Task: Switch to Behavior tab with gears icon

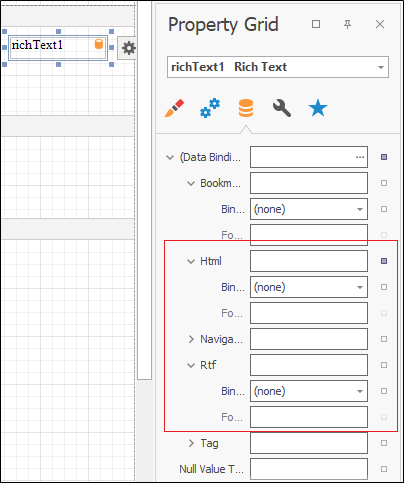Action: [x=210, y=108]
